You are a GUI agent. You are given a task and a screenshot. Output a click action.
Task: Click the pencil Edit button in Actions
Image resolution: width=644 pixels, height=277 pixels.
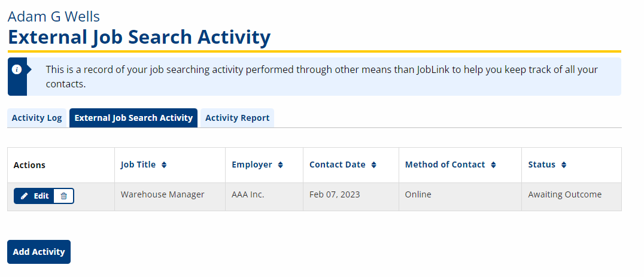pos(35,196)
